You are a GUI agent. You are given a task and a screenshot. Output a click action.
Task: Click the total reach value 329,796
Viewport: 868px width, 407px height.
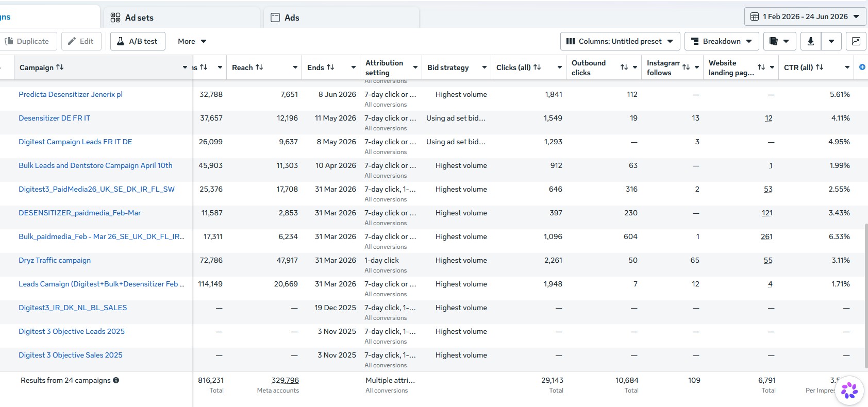(285, 380)
